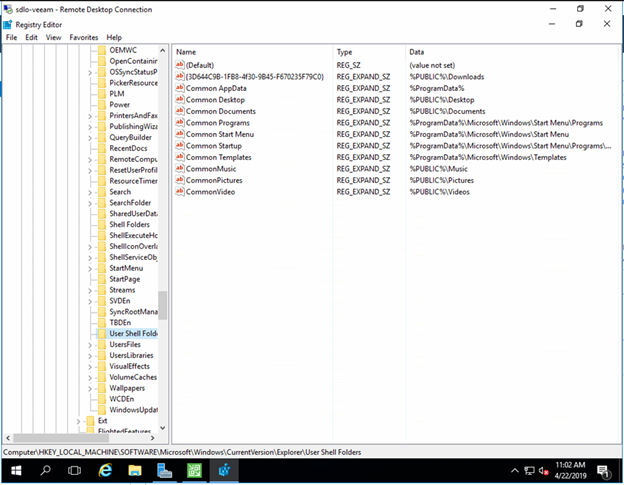The image size is (624, 485).
Task: Expand the QueryBuilder key
Action: (x=90, y=138)
